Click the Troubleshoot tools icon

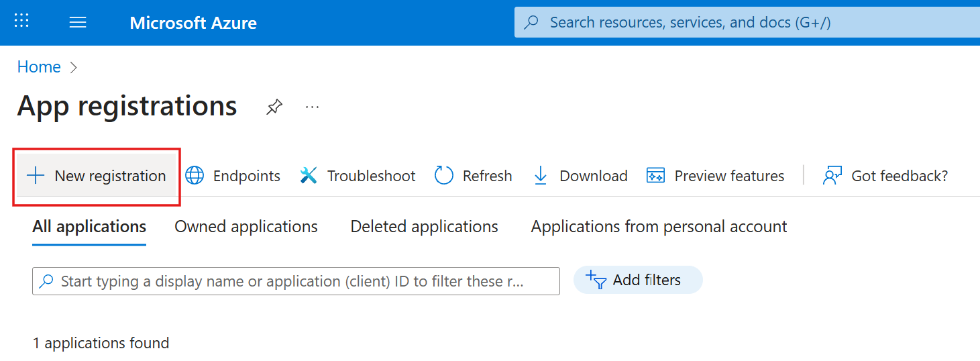coord(309,176)
